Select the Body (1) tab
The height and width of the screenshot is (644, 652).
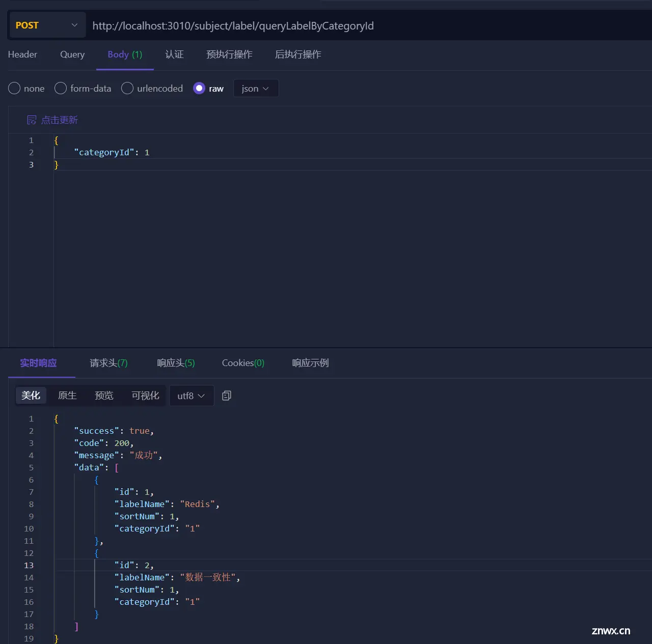pyautogui.click(x=125, y=54)
